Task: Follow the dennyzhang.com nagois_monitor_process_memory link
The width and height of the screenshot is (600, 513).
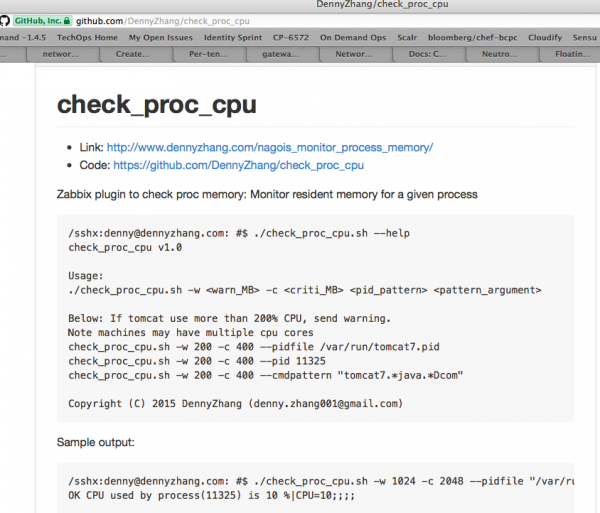Action: tap(270, 147)
